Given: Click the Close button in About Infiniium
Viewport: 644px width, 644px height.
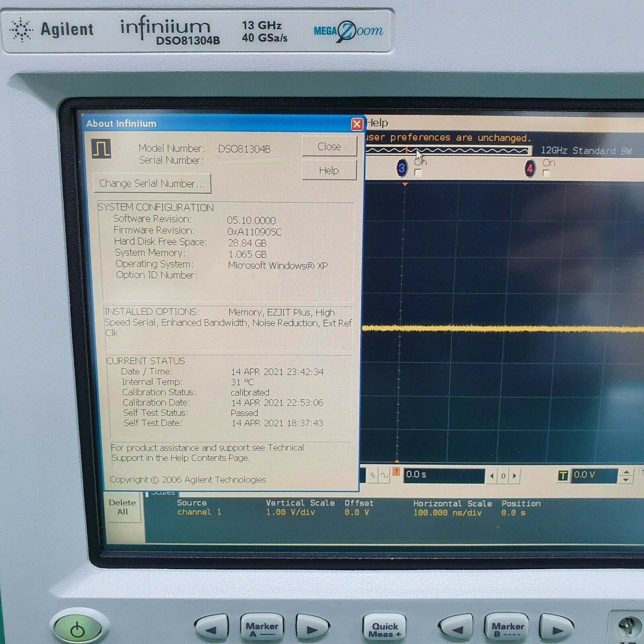Looking at the screenshot, I should 329,147.
